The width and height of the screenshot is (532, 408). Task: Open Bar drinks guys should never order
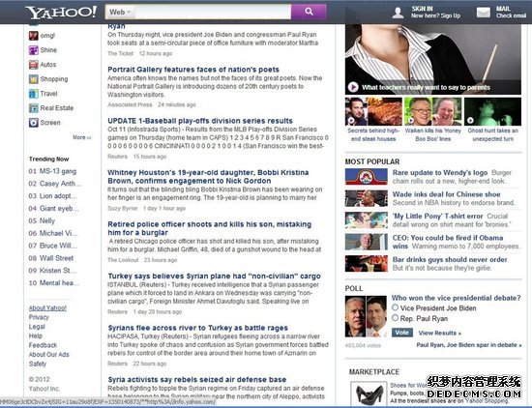tap(450, 259)
